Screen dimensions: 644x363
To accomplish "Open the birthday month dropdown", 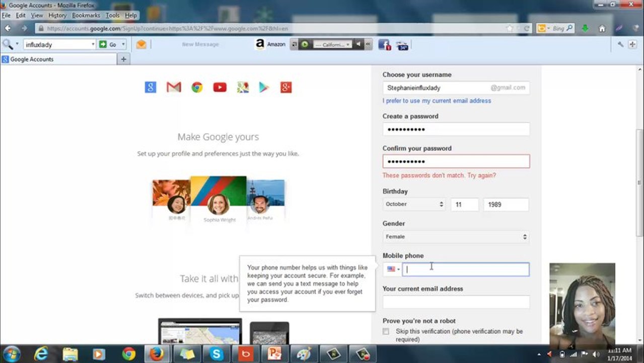I will [414, 204].
